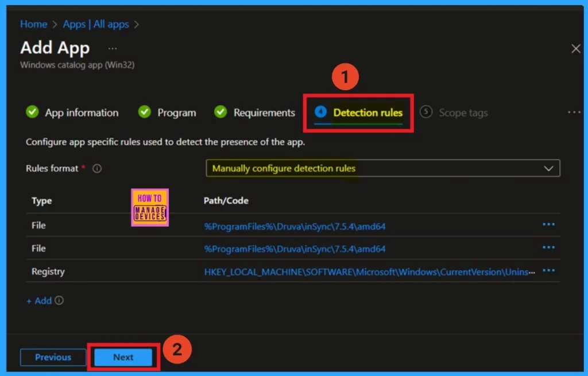Click the info icon next to Add
This screenshot has height=376, width=588.
coord(59,300)
